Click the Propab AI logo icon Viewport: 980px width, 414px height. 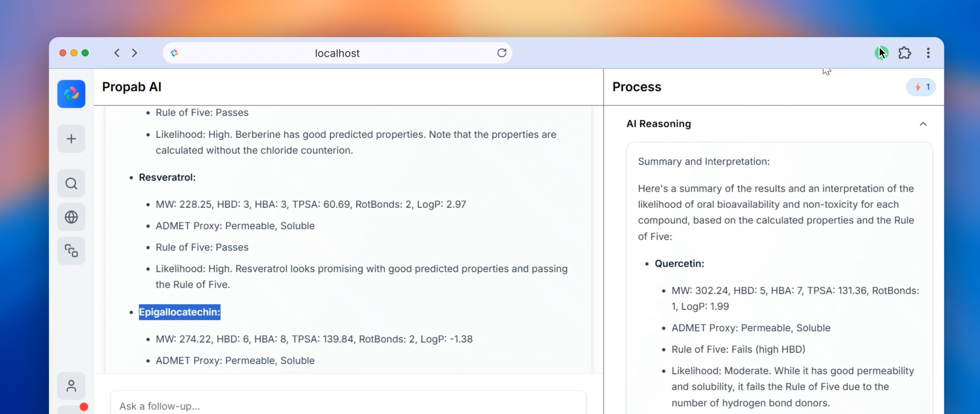[71, 94]
